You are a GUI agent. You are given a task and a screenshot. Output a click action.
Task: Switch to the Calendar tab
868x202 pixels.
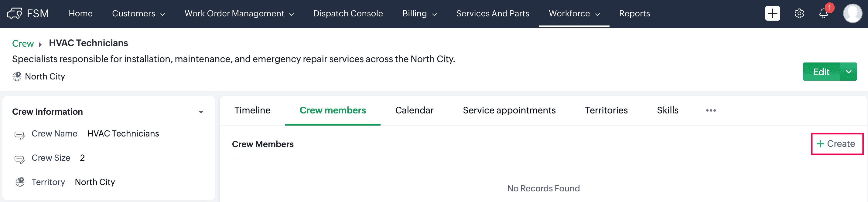414,110
